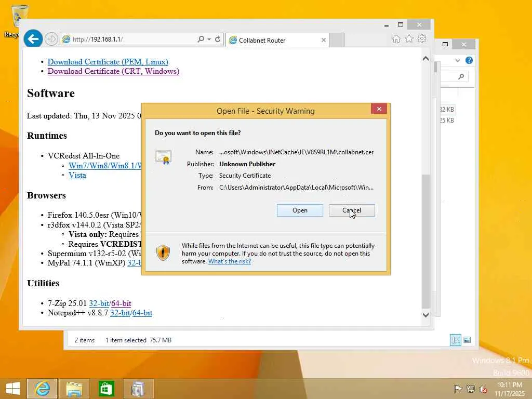The image size is (532, 399).
Task: Click Internet Explorer on the taskbar
Action: [42, 389]
